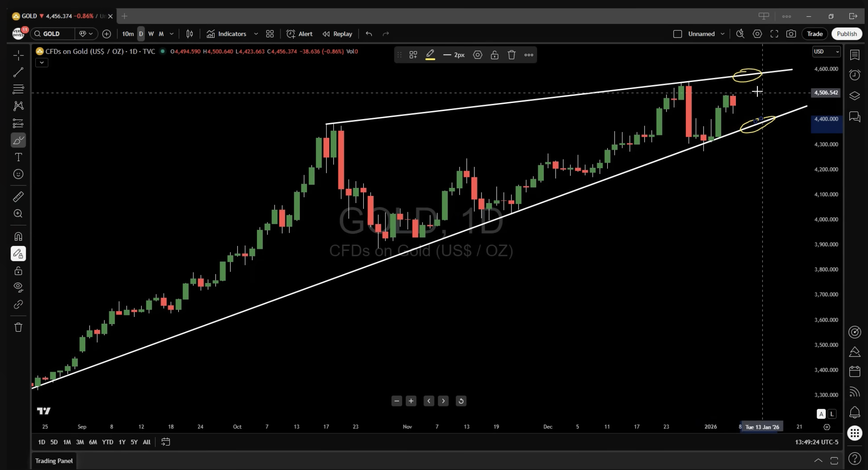Click the Publish button
This screenshot has width=868, height=470.
click(x=847, y=34)
